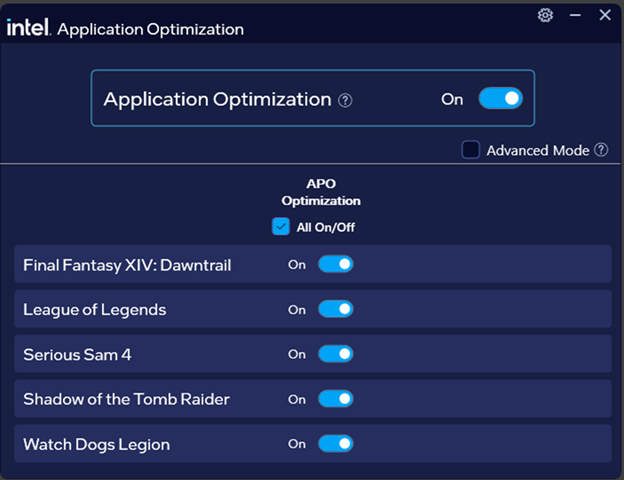Image resolution: width=624 pixels, height=480 pixels.
Task: Close the Application Optimization window
Action: pyautogui.click(x=605, y=15)
